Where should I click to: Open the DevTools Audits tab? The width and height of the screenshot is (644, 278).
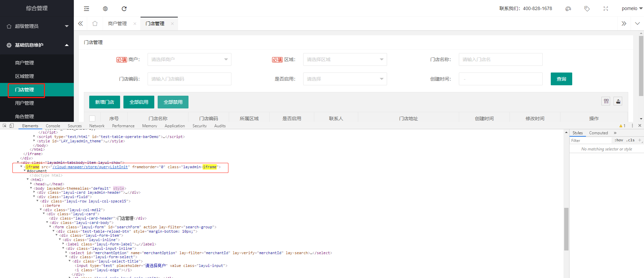click(x=220, y=126)
